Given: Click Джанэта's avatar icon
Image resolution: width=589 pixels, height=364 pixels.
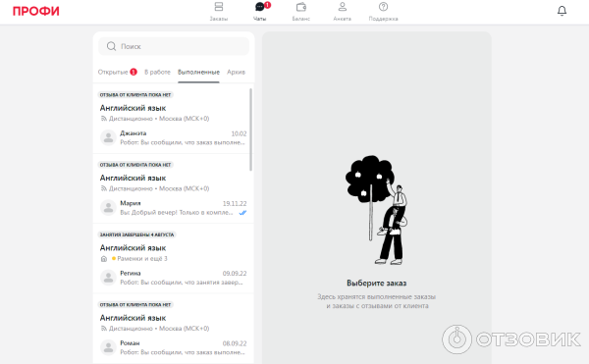Looking at the screenshot, I should (108, 137).
